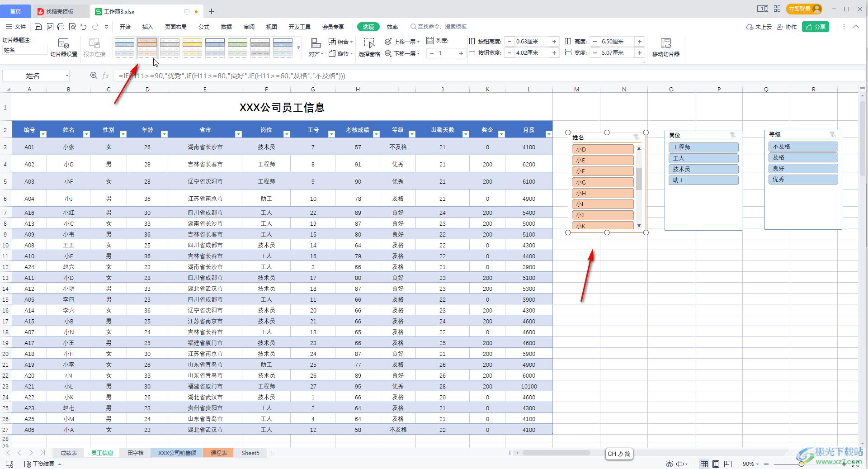Open slicer settings (切片器设置)

(x=64, y=47)
